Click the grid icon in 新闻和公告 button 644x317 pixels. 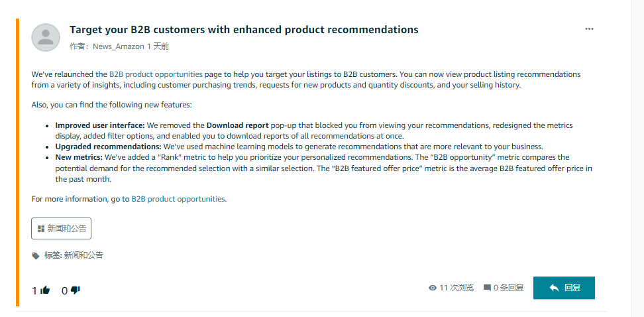pos(41,228)
